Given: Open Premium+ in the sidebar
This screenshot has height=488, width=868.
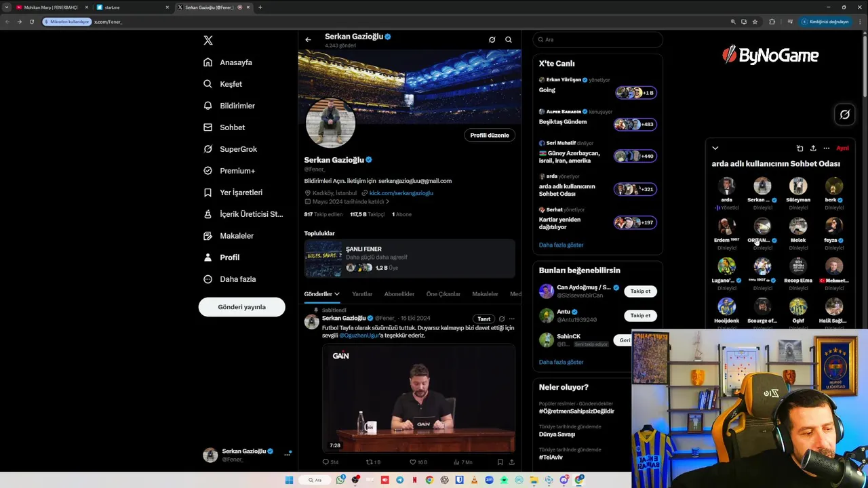Looking at the screenshot, I should pyautogui.click(x=229, y=171).
